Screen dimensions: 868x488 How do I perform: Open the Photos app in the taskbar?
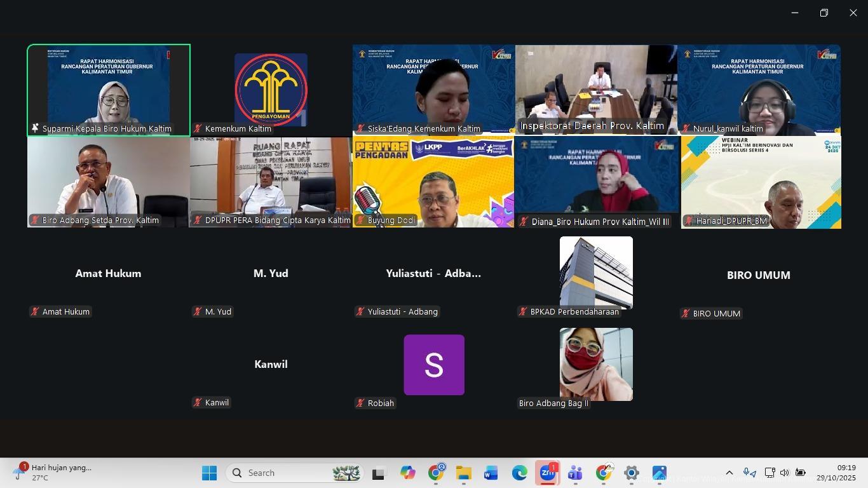click(660, 473)
